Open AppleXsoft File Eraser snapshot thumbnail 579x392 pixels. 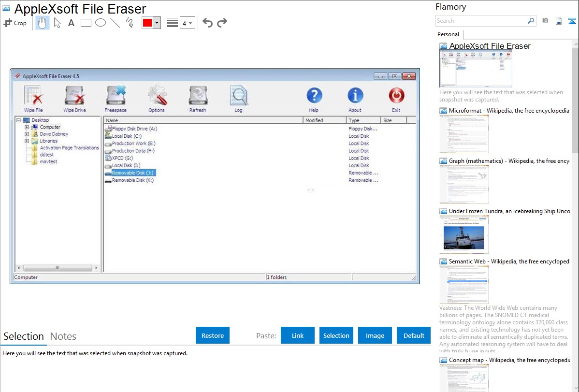[x=476, y=69]
